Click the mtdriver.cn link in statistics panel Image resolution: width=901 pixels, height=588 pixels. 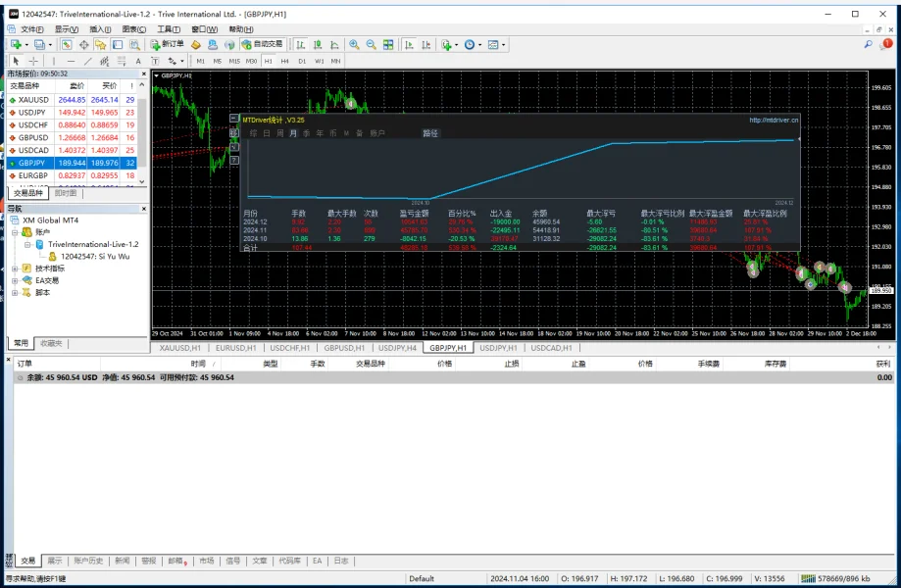tap(774, 120)
